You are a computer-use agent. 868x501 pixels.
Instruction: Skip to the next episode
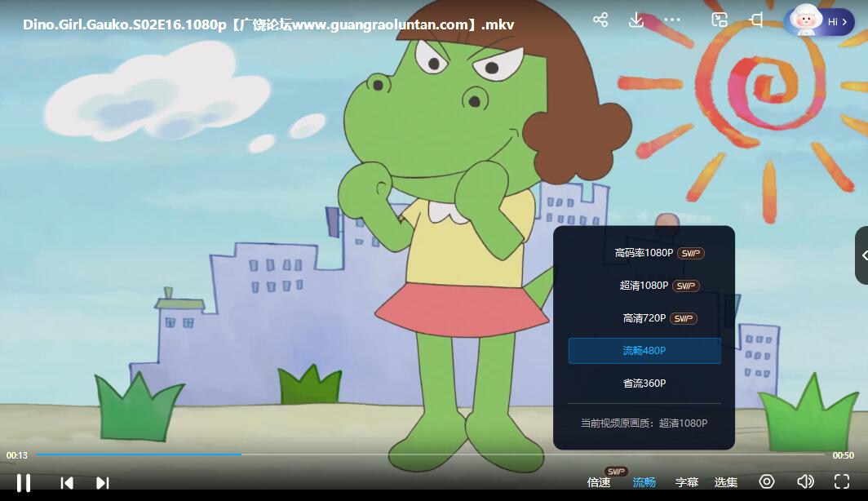(x=103, y=483)
